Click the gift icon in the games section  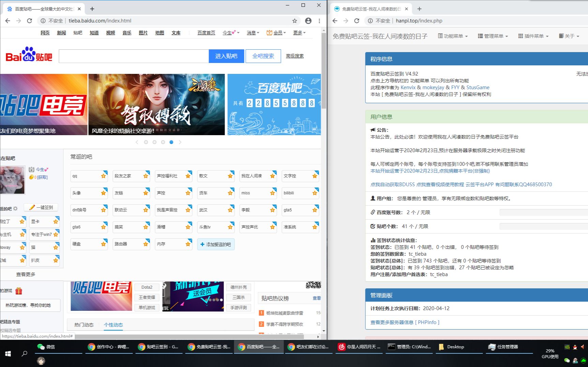click(x=19, y=291)
